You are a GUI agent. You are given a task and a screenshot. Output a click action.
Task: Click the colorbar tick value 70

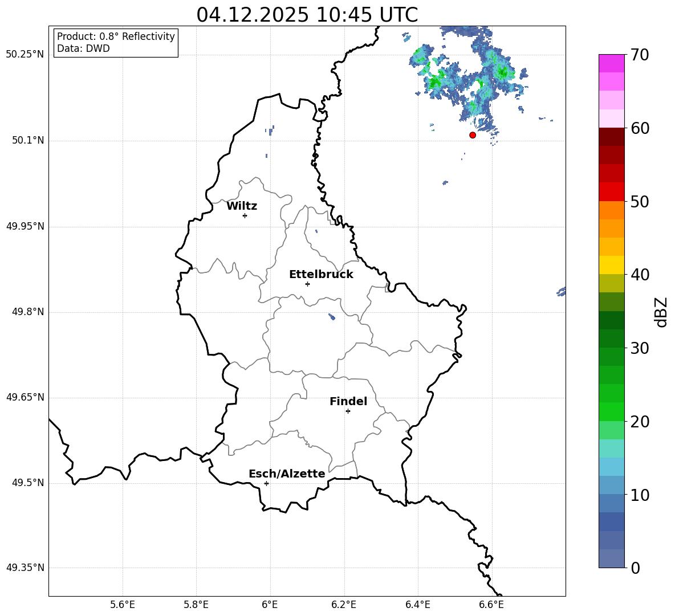point(640,55)
